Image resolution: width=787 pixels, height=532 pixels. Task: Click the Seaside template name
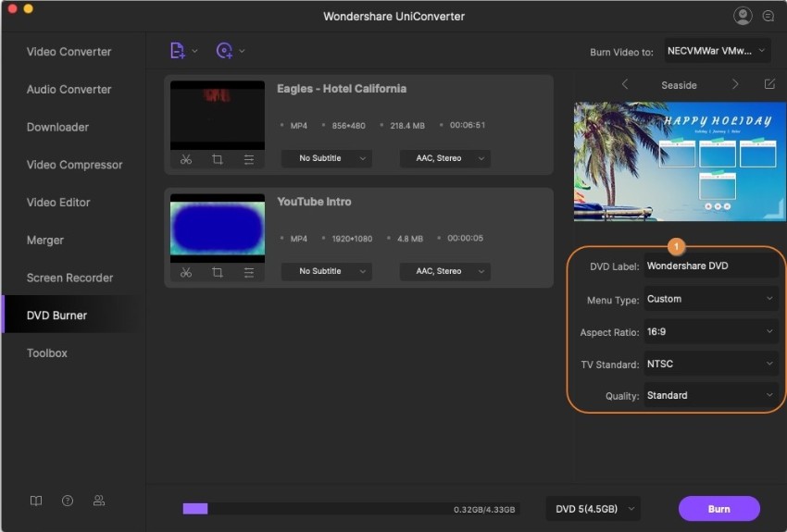tap(679, 85)
